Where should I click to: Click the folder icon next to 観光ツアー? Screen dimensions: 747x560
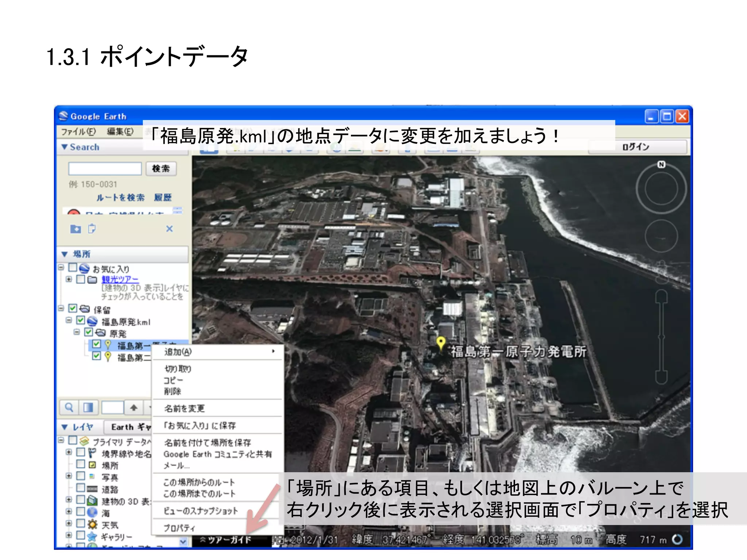tap(92, 280)
